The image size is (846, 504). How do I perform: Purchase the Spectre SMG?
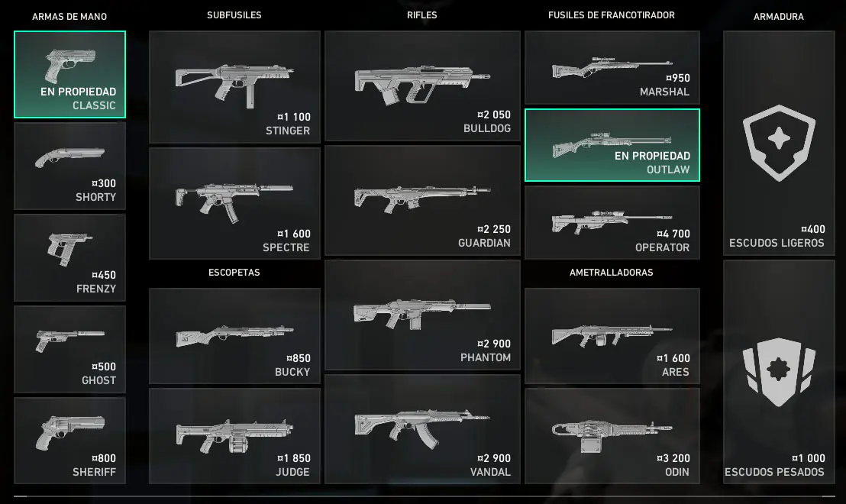pos(234,203)
